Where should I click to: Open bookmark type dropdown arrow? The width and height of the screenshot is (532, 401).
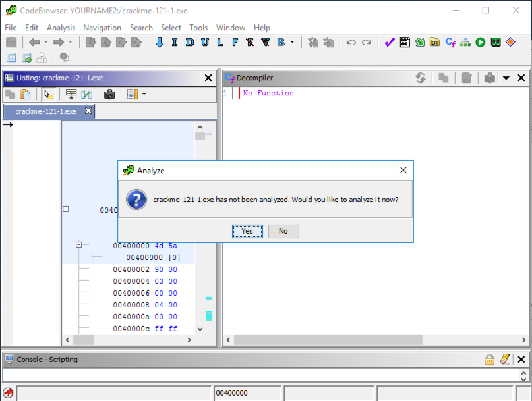[293, 42]
